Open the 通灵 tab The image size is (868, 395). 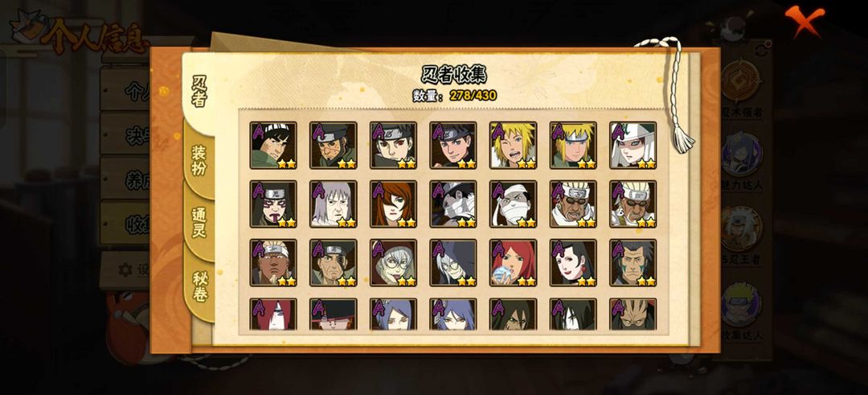199,222
